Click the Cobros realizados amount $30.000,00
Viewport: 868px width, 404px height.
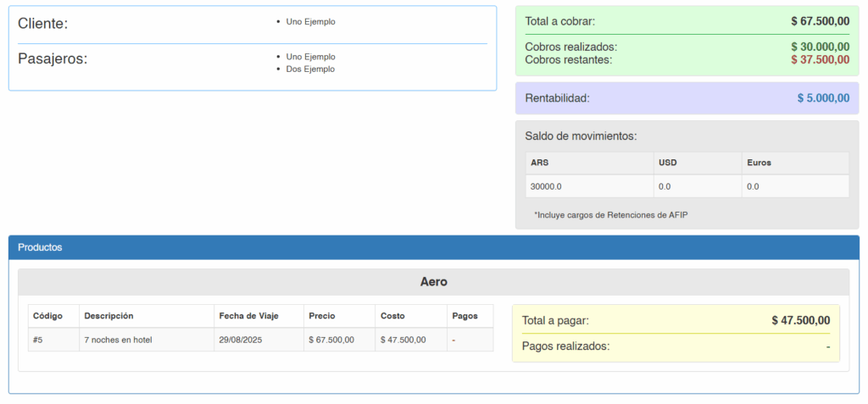pos(820,47)
